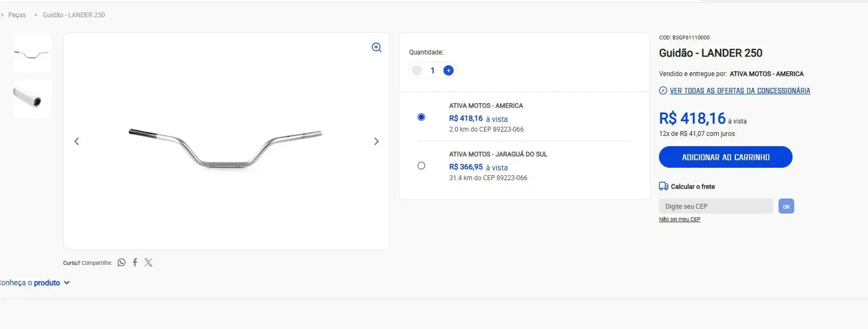Decrease quantity with the minus button
Screen dimensions: 868x329
pos(416,71)
